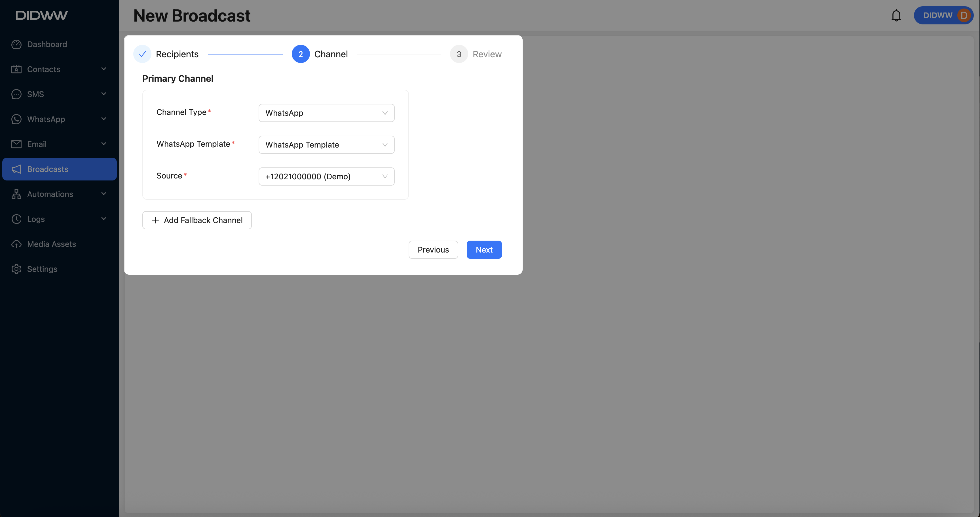Screen dimensions: 980x517
Task: Open the Channel Type dropdown
Action: click(x=326, y=113)
